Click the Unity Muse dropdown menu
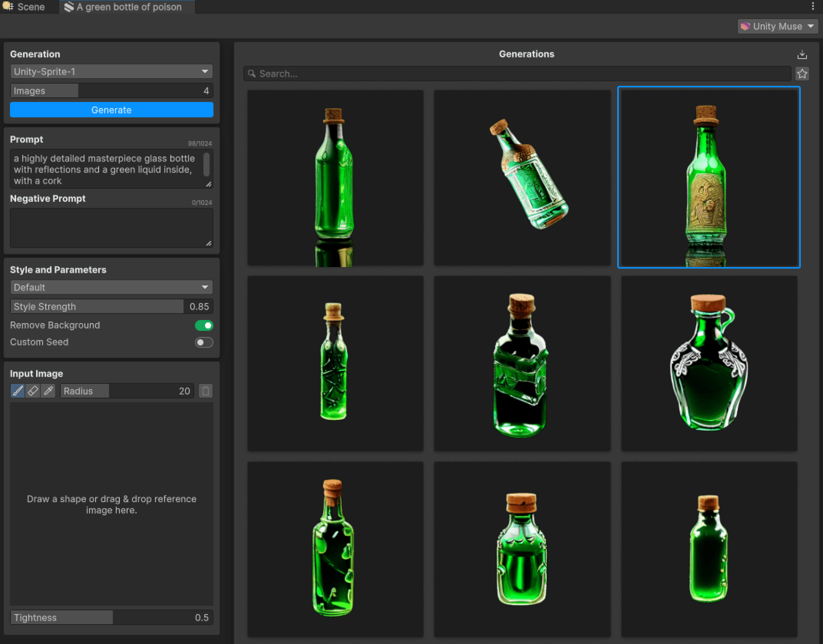This screenshot has height=644, width=823. pos(776,27)
